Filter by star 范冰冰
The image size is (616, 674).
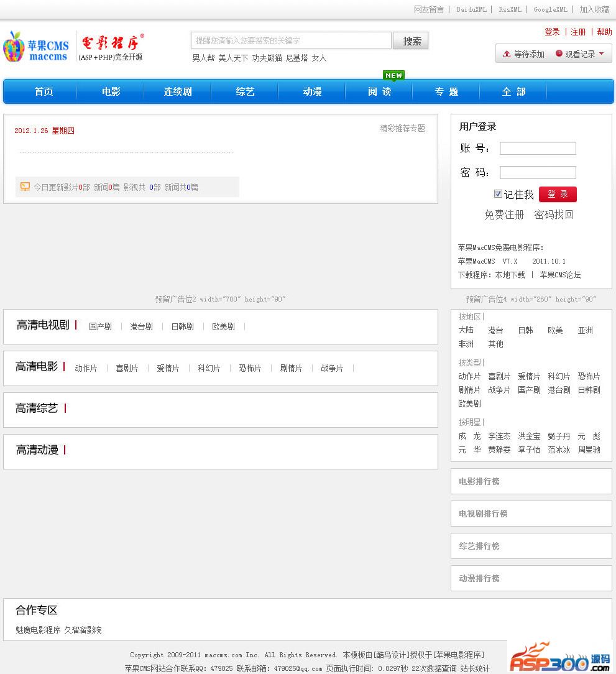559,450
